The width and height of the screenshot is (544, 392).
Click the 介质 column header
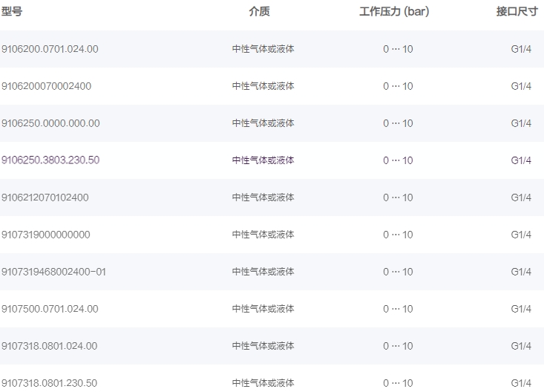[x=259, y=11]
